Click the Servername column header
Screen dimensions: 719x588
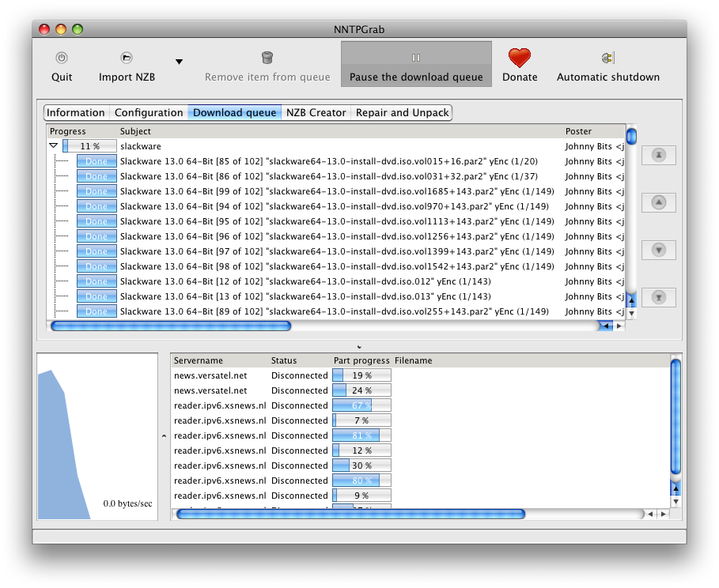pyautogui.click(x=199, y=360)
